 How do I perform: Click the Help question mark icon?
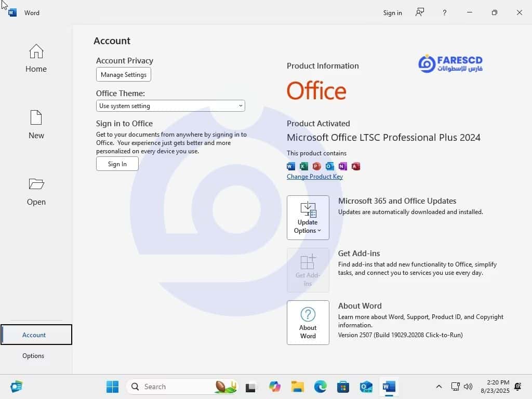click(x=444, y=13)
